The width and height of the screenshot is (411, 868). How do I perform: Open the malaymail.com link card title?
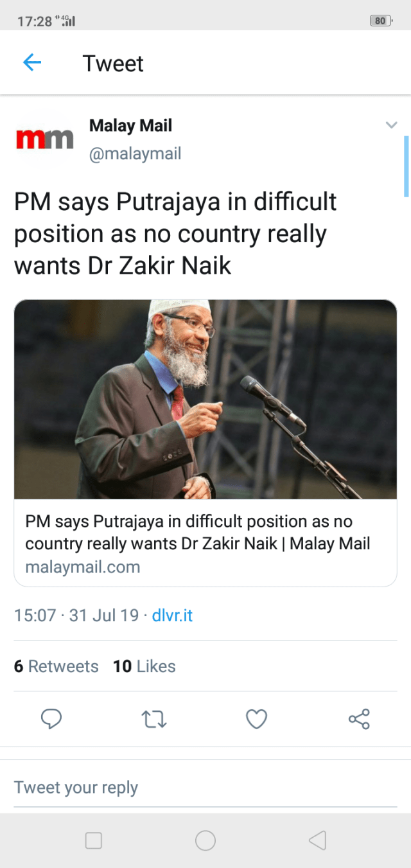(x=198, y=533)
